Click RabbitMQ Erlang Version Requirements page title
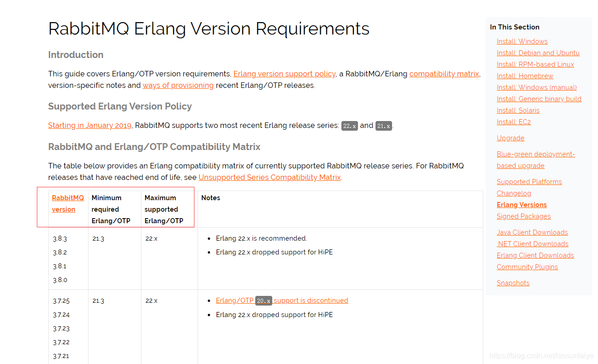Screen dimensions: 598x364 209,29
